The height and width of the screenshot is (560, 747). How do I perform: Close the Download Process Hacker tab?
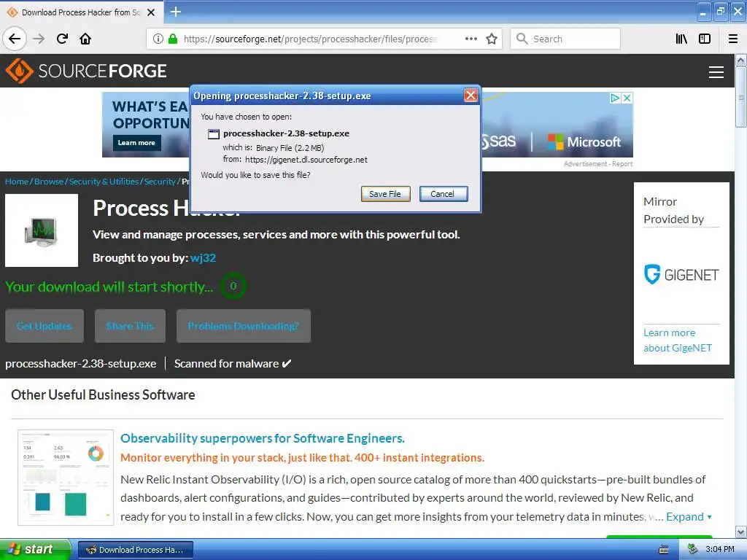click(x=151, y=13)
